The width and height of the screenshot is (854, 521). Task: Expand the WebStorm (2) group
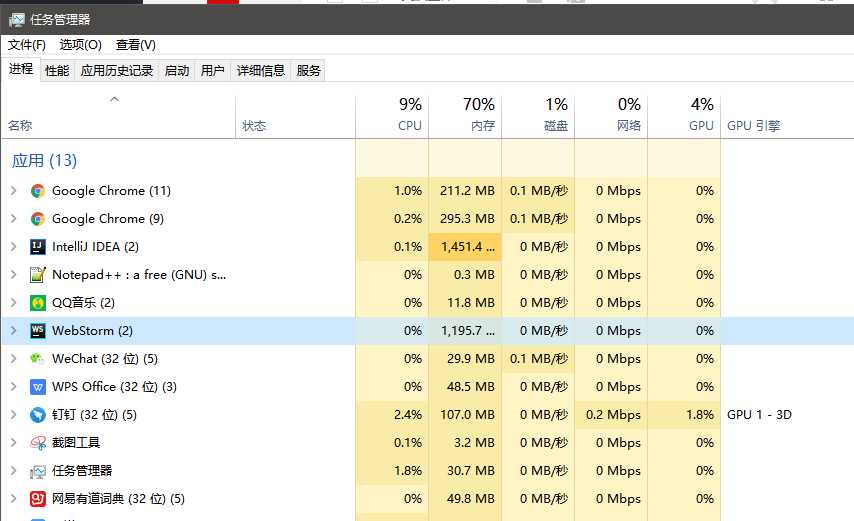tap(14, 330)
